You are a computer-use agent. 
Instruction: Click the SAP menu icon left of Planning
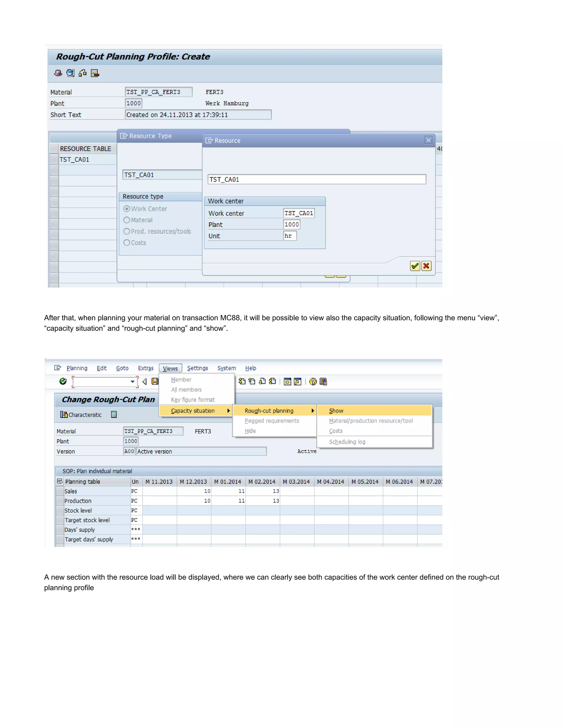tap(58, 368)
